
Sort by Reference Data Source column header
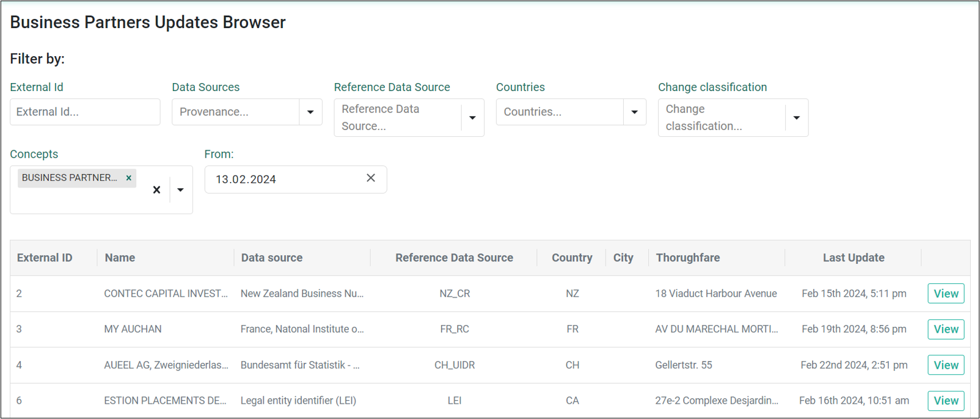tap(454, 258)
